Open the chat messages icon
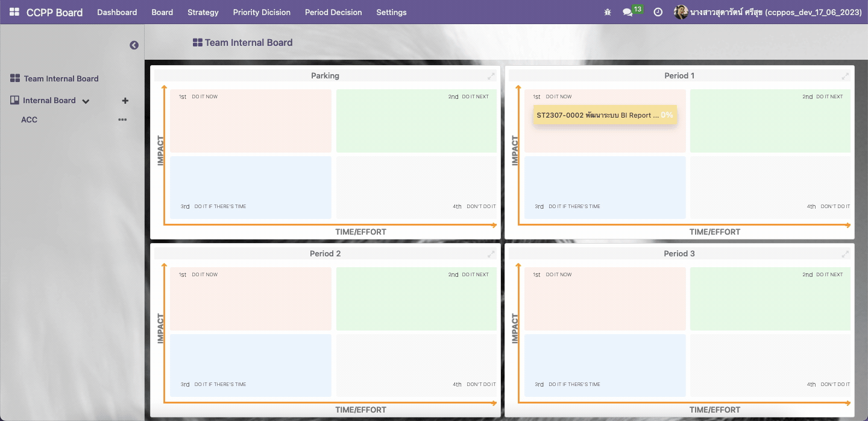Image resolution: width=868 pixels, height=421 pixels. (627, 12)
